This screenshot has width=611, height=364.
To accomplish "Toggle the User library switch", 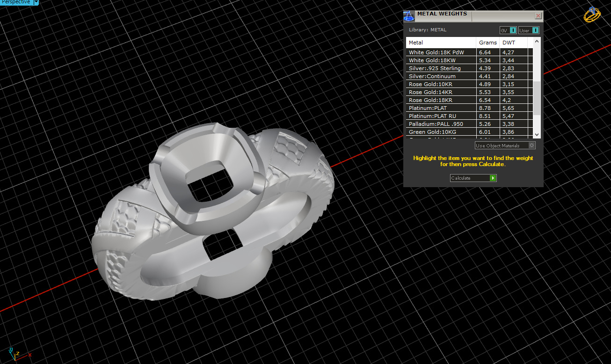I will pyautogui.click(x=529, y=30).
